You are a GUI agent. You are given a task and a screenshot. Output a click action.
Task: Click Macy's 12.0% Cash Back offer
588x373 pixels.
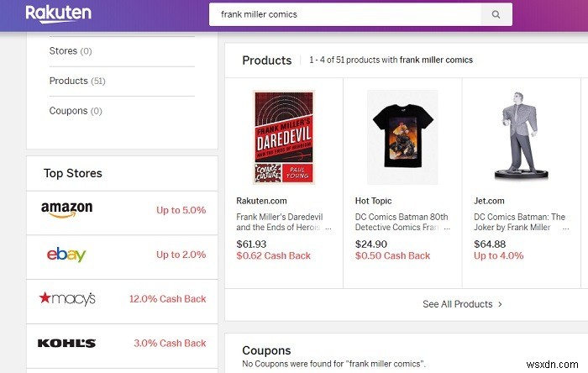(167, 298)
